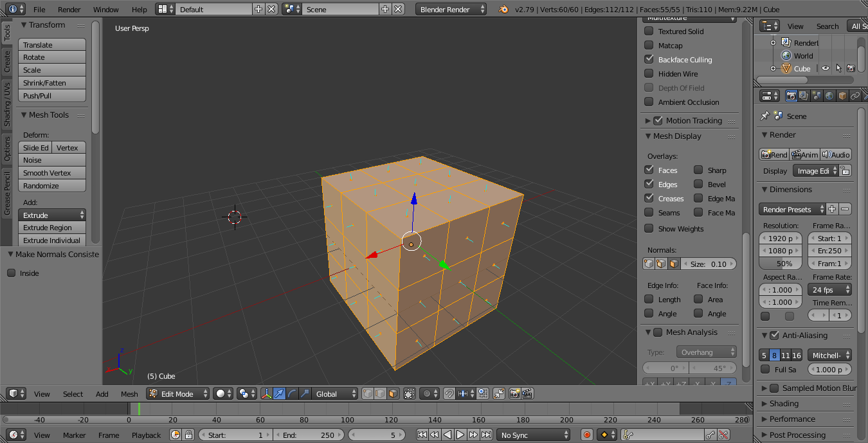Click the Extrude Region button
Viewport: 868px width, 443px height.
[52, 228]
